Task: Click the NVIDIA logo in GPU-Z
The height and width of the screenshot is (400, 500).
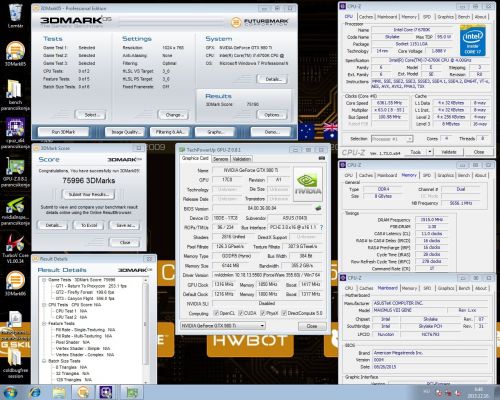Action: pos(308,184)
